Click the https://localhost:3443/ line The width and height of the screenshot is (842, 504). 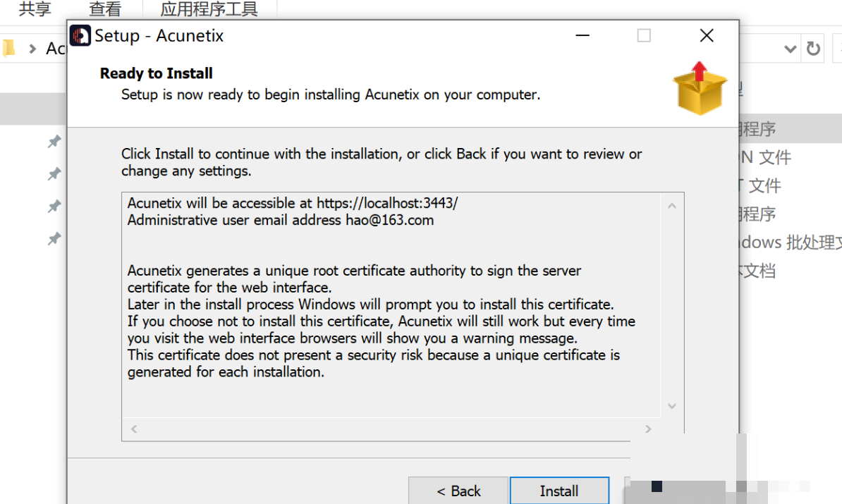(x=293, y=203)
